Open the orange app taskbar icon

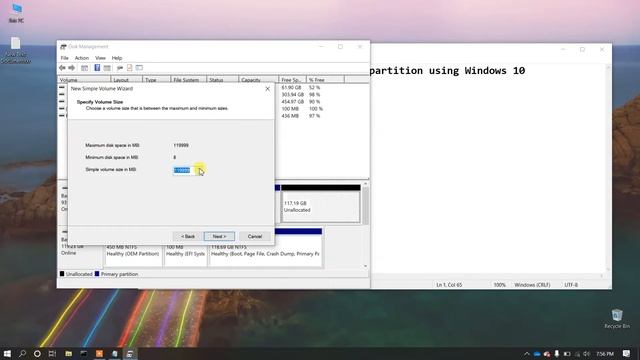click(x=99, y=353)
